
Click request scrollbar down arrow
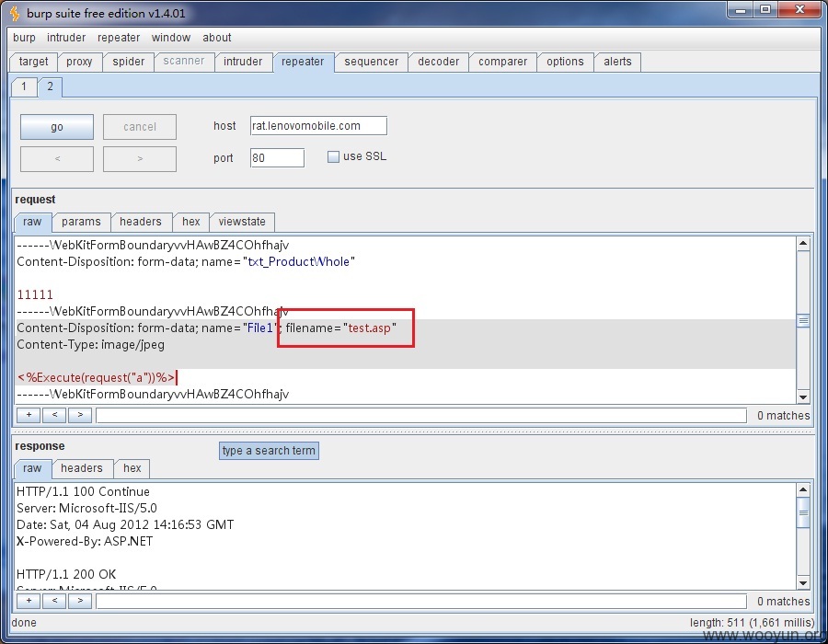(803, 397)
